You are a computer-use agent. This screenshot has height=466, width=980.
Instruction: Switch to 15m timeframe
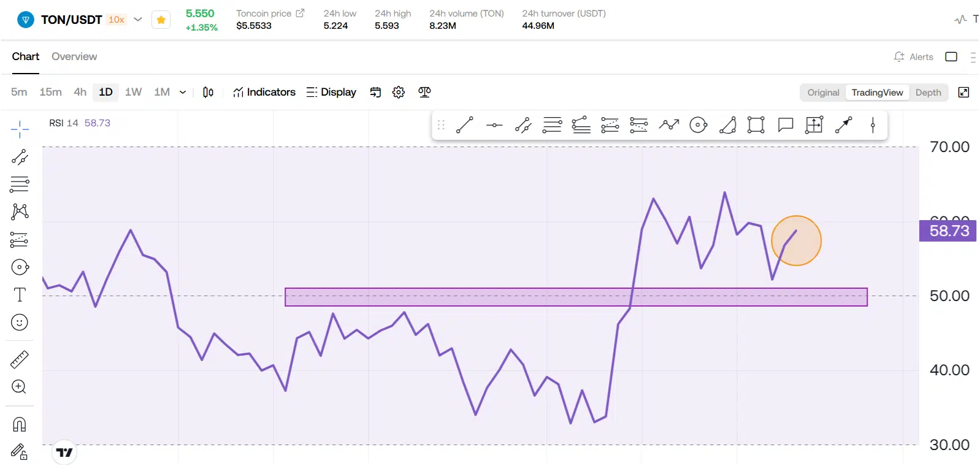point(50,92)
